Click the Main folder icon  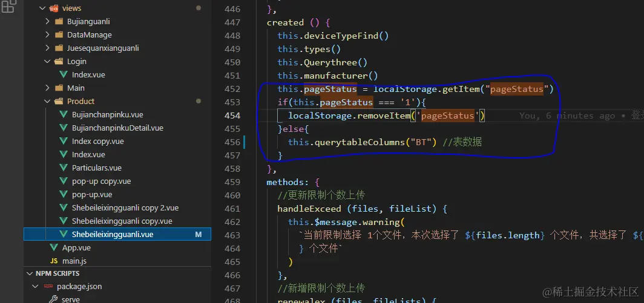point(59,88)
